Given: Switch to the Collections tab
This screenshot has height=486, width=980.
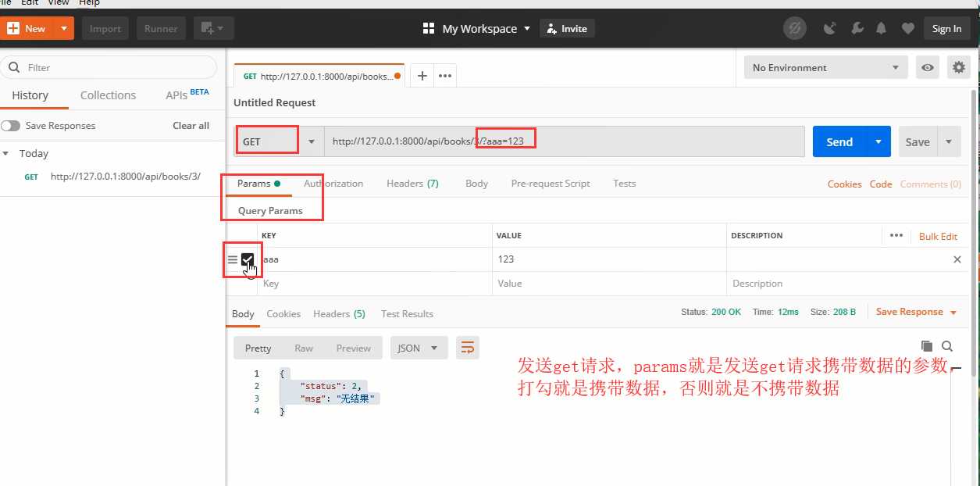Looking at the screenshot, I should tap(108, 95).
